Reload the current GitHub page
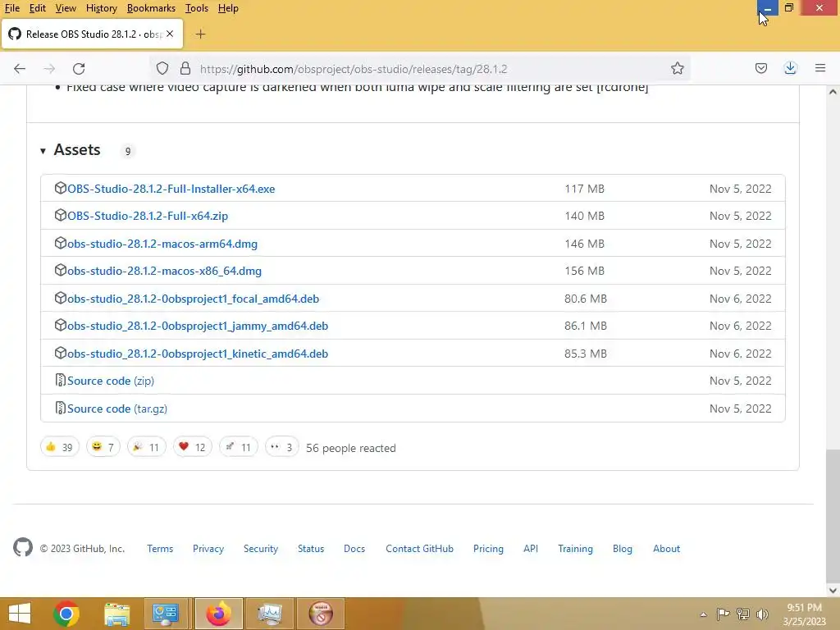 (79, 69)
